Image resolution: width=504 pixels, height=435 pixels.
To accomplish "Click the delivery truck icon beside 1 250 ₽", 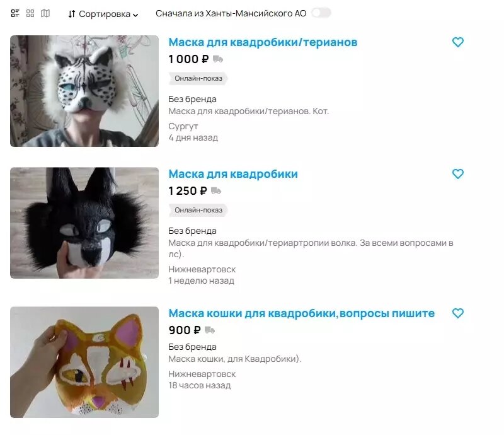I will 216,191.
